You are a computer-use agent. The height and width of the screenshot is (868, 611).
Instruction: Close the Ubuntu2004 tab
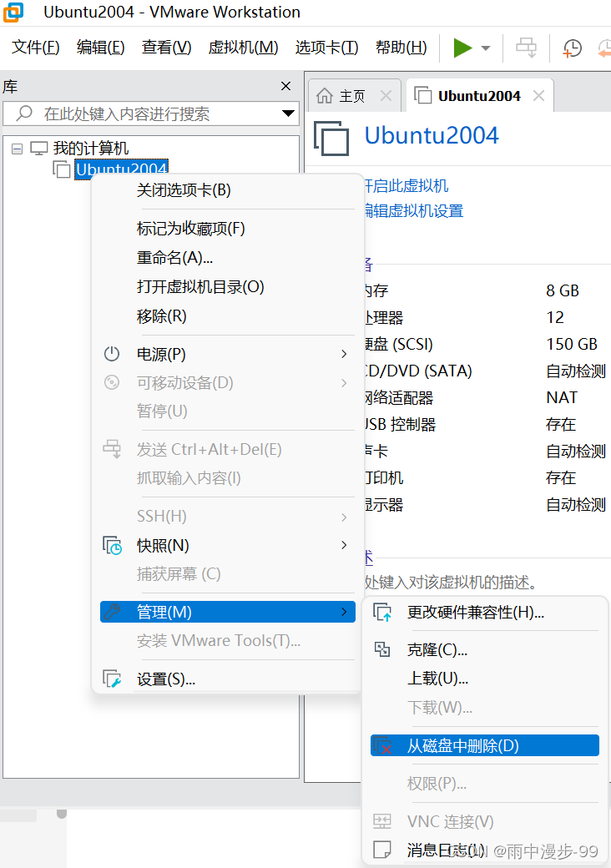pos(538,96)
